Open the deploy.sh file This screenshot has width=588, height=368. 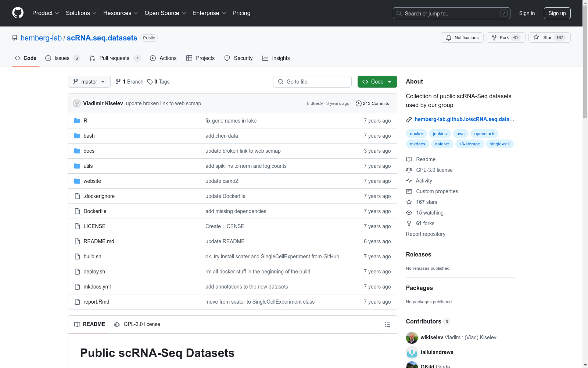[94, 272]
